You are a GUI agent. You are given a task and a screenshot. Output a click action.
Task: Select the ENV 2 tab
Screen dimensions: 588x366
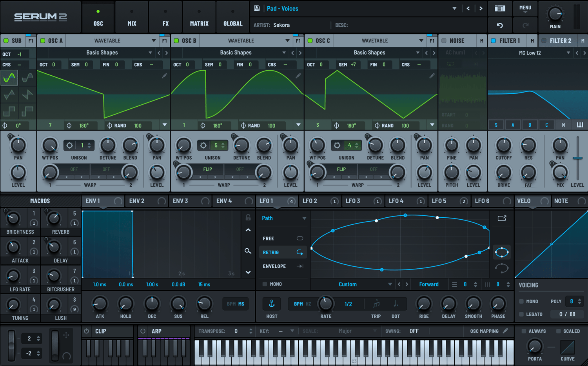click(147, 201)
